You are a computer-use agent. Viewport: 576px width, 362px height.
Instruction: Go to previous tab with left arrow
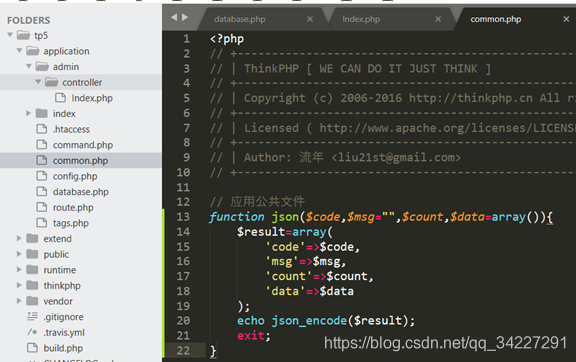click(174, 17)
